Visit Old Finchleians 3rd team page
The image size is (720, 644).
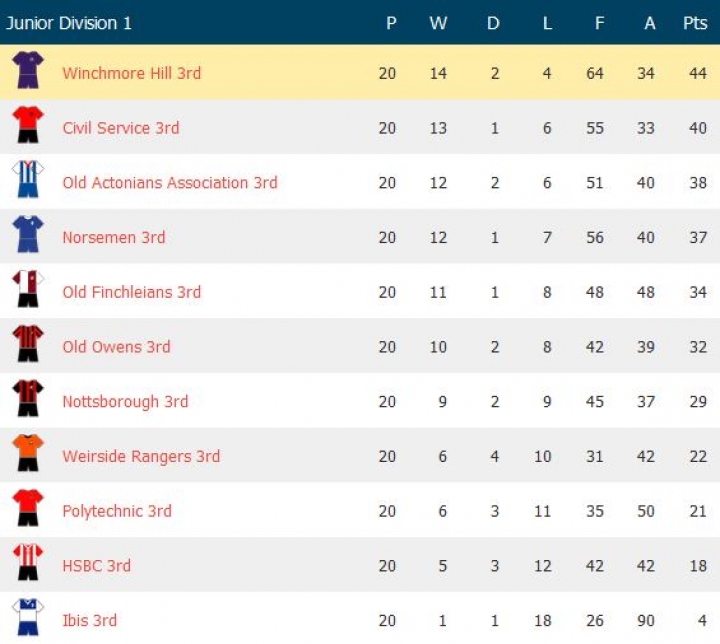tap(131, 293)
